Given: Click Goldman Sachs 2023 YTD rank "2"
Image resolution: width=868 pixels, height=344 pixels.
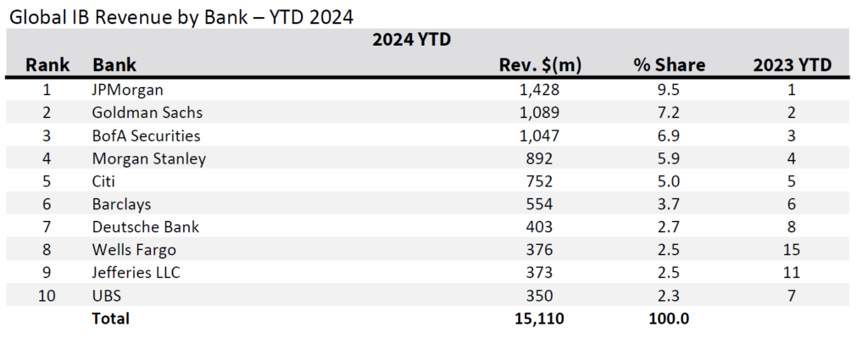Looking at the screenshot, I should click(792, 113).
